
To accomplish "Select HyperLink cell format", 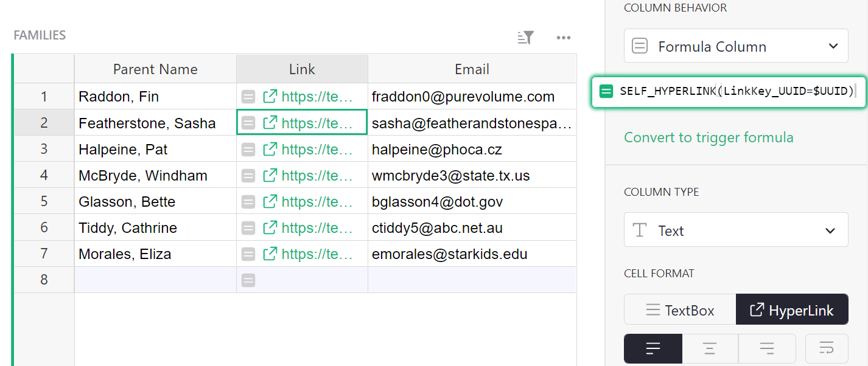I will (791, 311).
